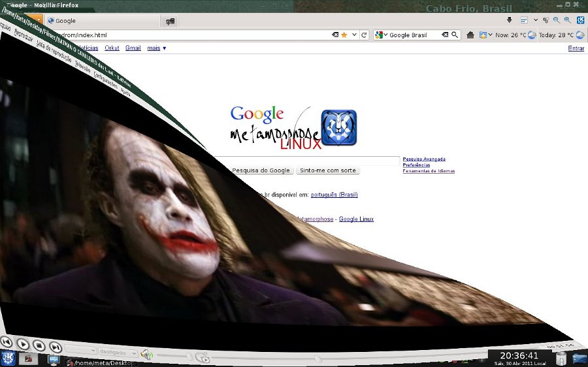Image resolution: width=588 pixels, height=367 pixels.
Task: Open the bookmarks menu dropdown
Action: click(x=485, y=35)
